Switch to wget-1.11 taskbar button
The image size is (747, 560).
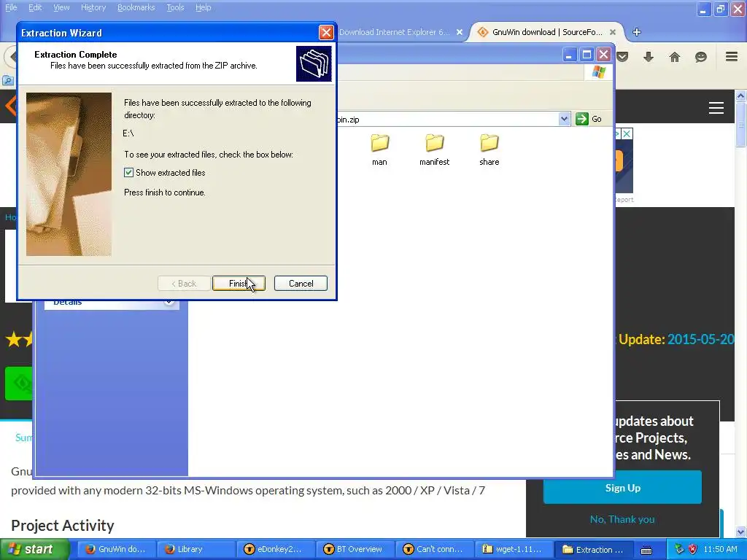pos(514,549)
